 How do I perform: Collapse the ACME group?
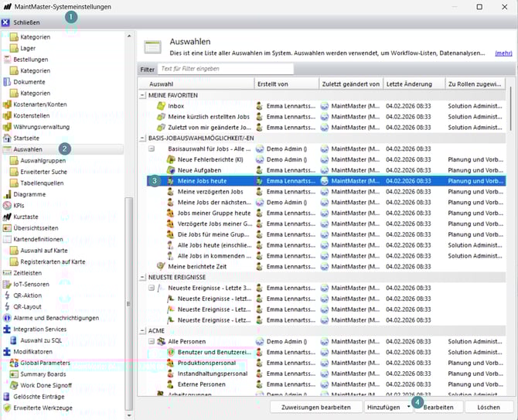pyautogui.click(x=142, y=331)
